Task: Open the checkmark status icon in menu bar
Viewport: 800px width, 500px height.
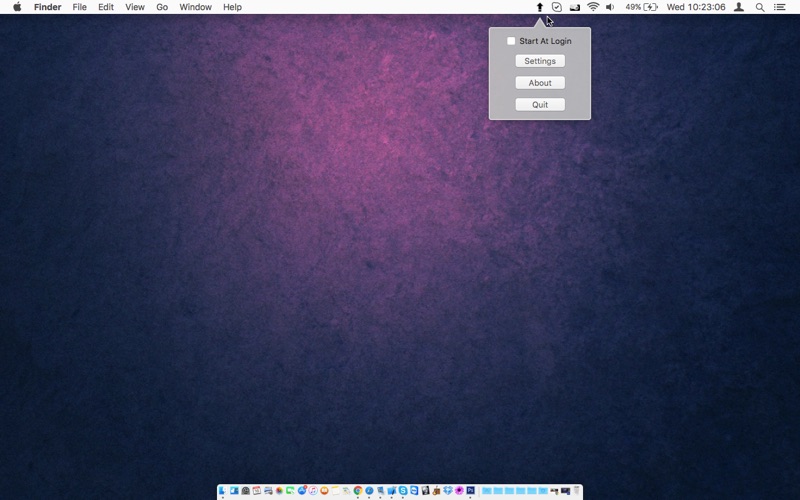Action: 557,7
